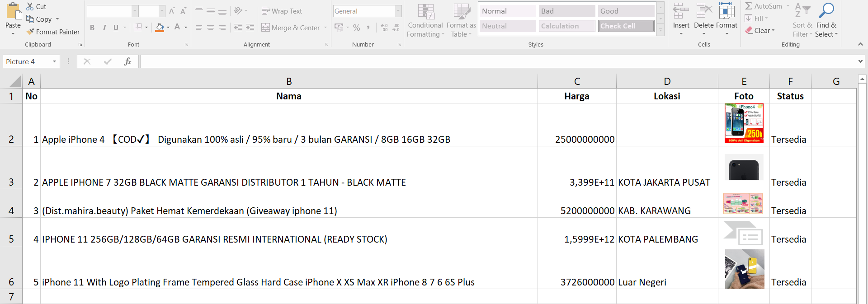
Task: Click Decrease Decimal icon
Action: tap(396, 28)
